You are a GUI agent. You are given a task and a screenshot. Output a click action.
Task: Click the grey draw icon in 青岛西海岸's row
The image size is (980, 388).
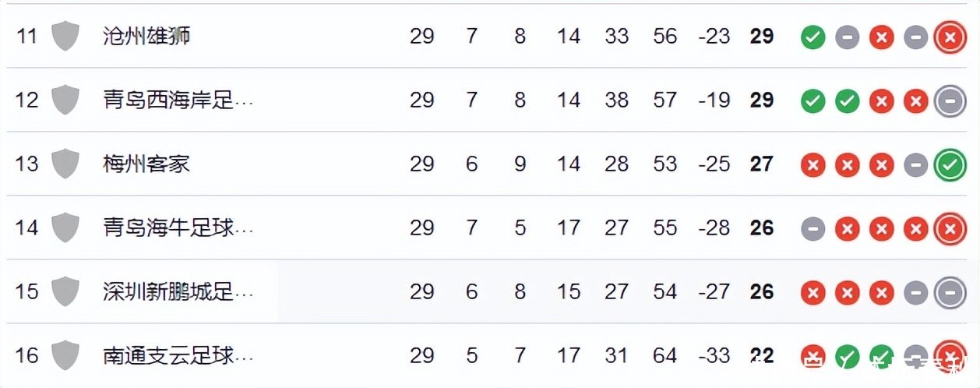pos(950,101)
